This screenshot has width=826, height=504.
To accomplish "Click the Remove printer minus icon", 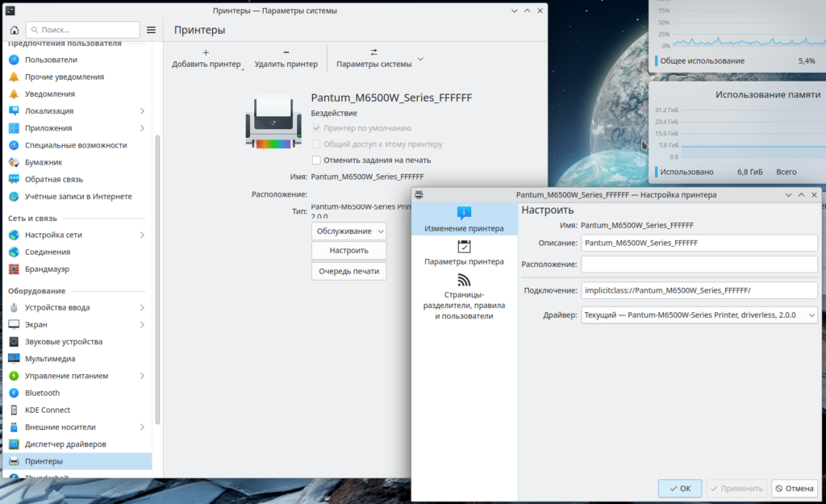I will 286,52.
